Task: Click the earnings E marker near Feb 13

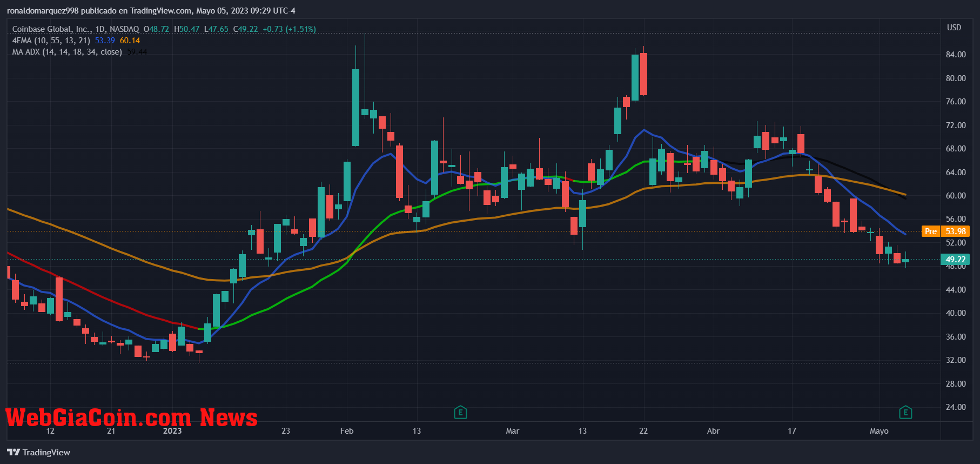Action: click(460, 413)
